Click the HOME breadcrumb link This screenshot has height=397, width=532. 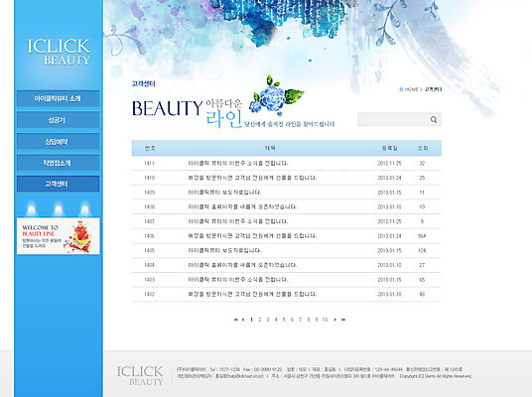(x=412, y=89)
